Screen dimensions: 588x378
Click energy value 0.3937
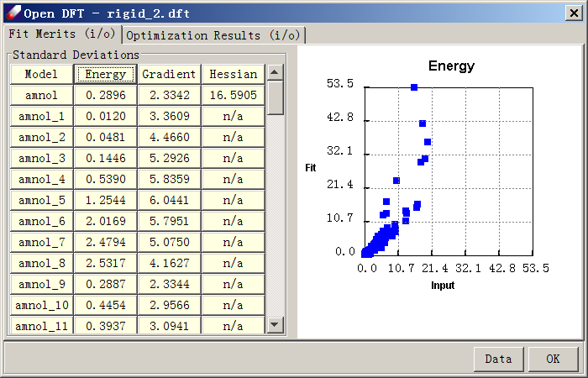coord(105,325)
